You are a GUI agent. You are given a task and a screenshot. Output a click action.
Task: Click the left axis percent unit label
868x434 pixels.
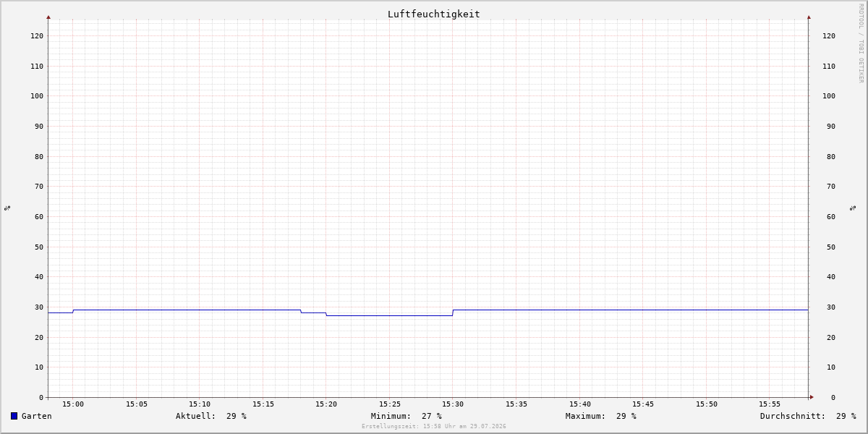pos(7,208)
